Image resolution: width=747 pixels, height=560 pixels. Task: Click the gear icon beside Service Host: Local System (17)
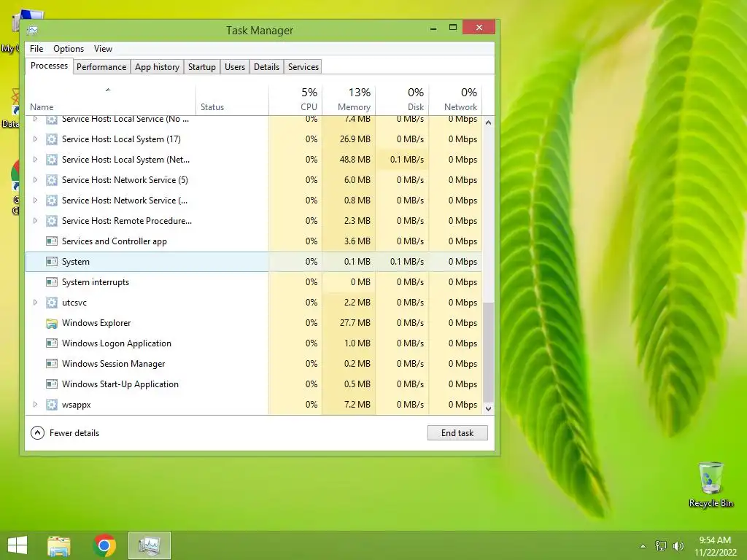(x=52, y=139)
